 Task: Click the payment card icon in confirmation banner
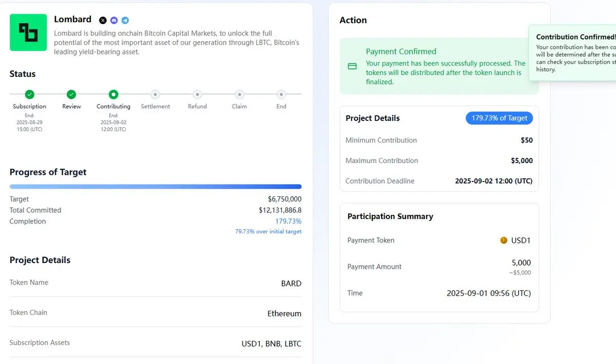coord(352,67)
